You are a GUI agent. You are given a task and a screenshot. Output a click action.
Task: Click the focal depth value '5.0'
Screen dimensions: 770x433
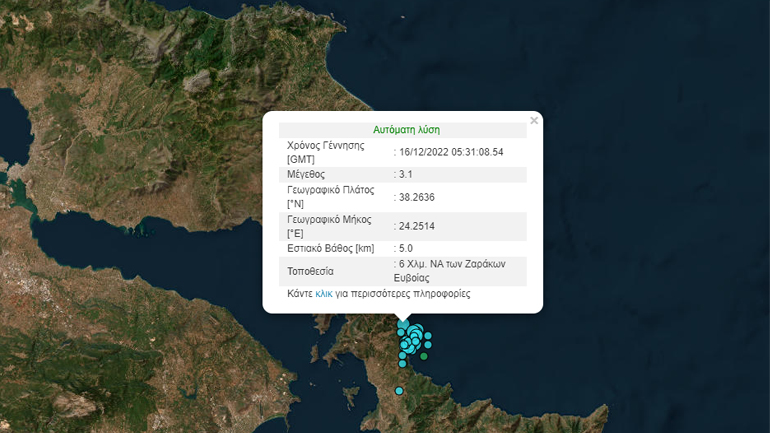click(x=406, y=248)
